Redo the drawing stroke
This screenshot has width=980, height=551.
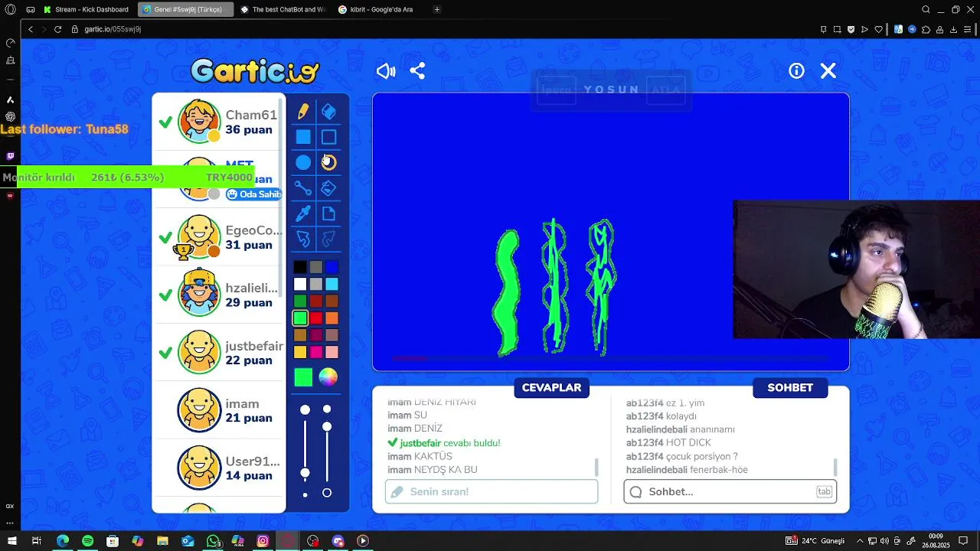[328, 239]
